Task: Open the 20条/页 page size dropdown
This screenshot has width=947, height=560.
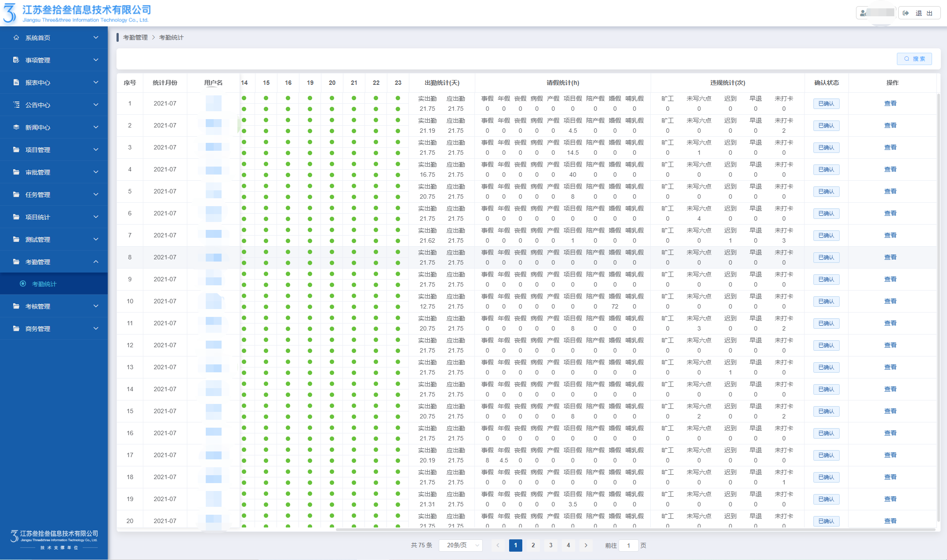Action: [460, 545]
